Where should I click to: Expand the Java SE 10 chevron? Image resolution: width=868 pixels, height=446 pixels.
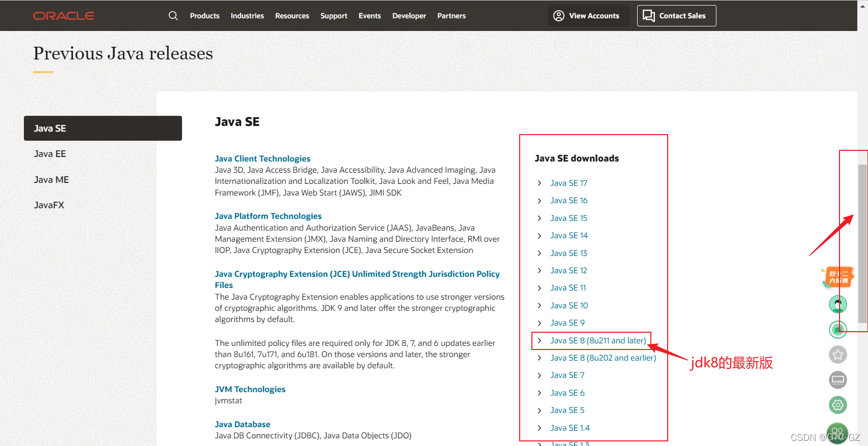540,305
